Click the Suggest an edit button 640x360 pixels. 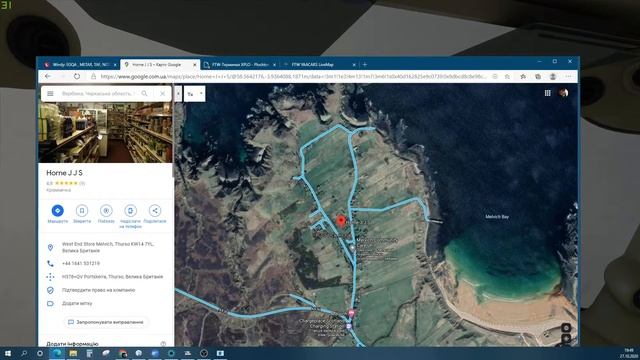click(106, 322)
